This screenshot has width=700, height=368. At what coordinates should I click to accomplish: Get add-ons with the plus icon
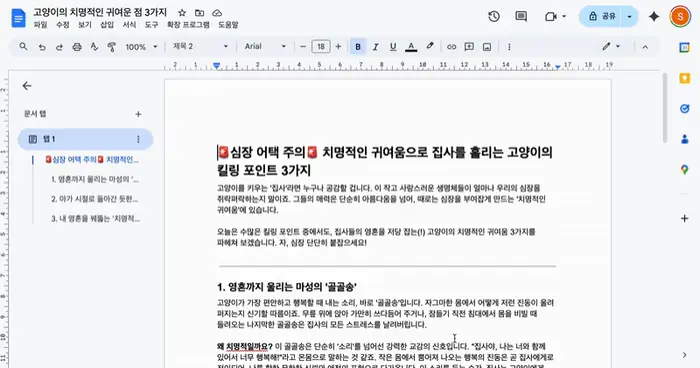(x=684, y=218)
